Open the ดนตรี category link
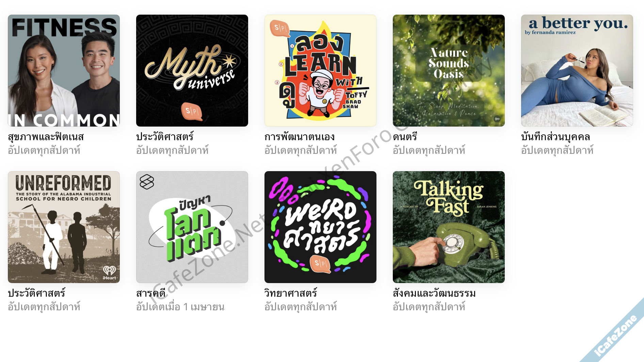This screenshot has height=362, width=644. [405, 137]
